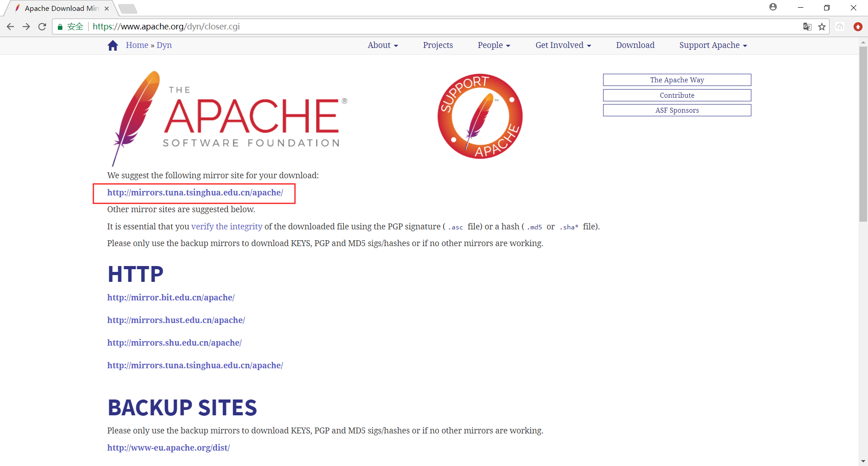Viewport: 868px width, 466px height.
Task: Click The Apache Way button
Action: (x=677, y=80)
